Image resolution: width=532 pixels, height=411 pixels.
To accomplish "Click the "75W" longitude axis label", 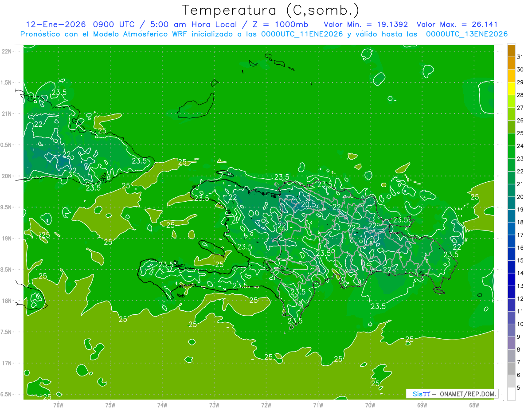I will [110, 405].
